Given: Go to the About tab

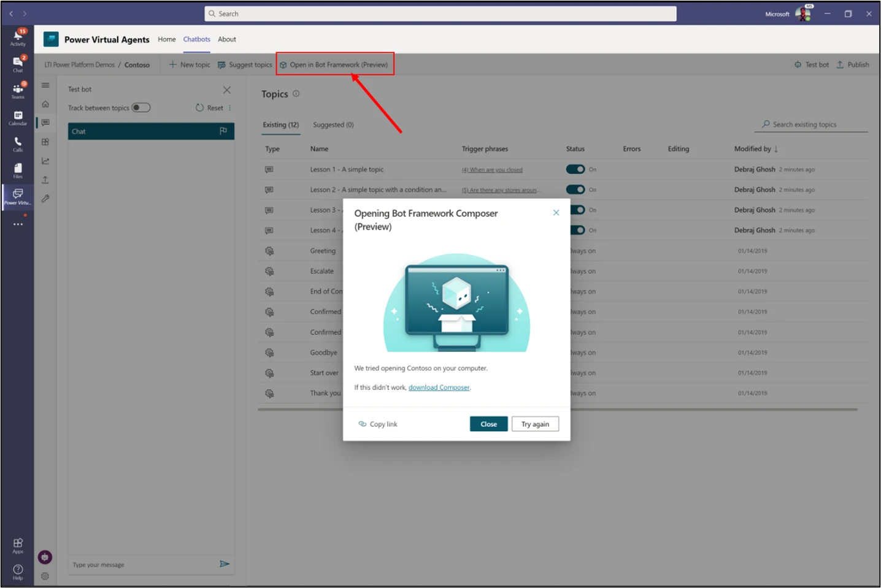Looking at the screenshot, I should tap(227, 39).
